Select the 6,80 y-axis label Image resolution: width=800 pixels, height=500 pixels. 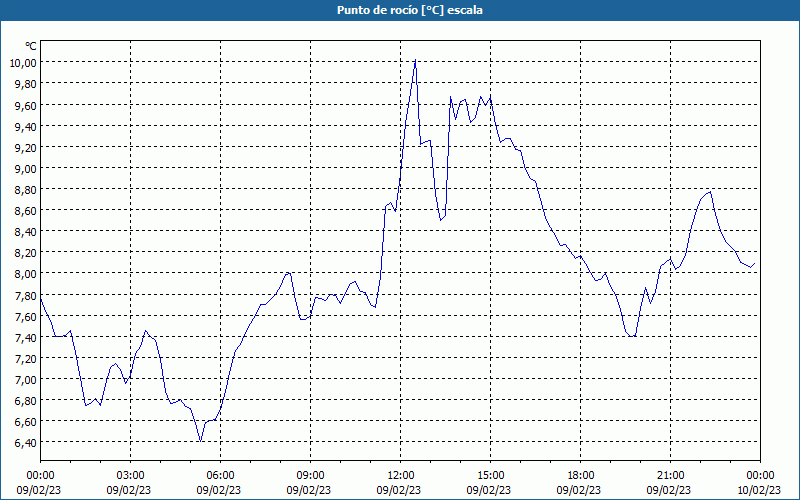pos(26,400)
